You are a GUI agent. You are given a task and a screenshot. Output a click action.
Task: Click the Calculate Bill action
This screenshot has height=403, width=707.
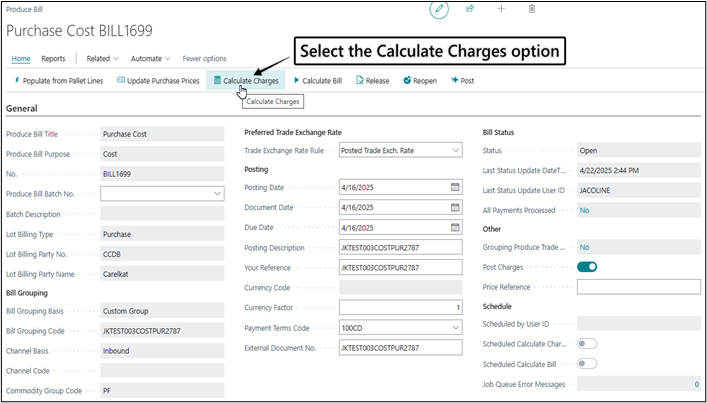point(318,81)
